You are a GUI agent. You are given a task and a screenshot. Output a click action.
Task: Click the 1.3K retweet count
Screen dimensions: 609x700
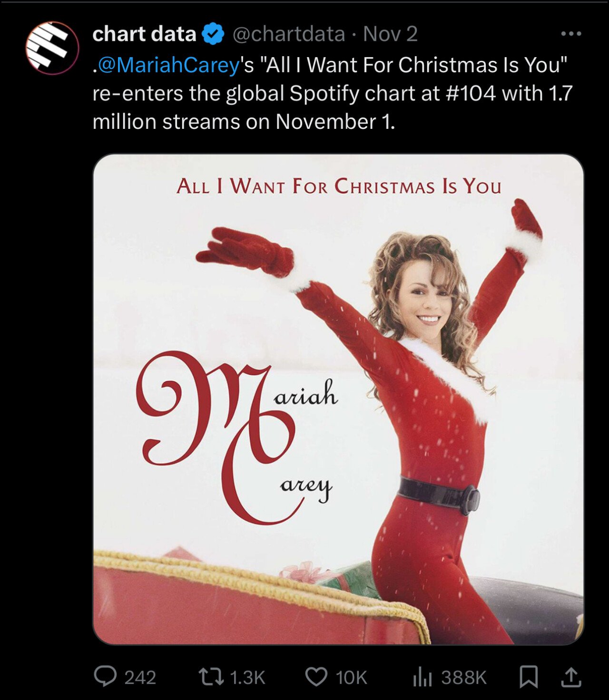[x=247, y=677]
